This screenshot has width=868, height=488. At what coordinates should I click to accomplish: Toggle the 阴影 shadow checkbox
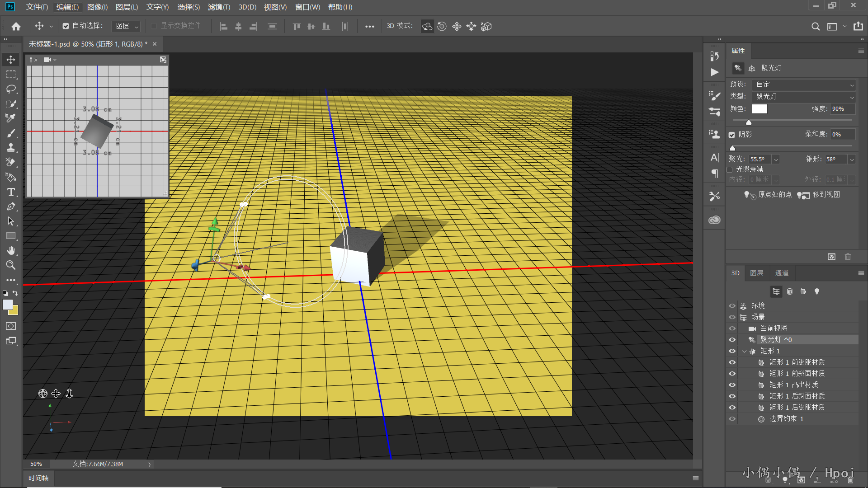point(732,135)
